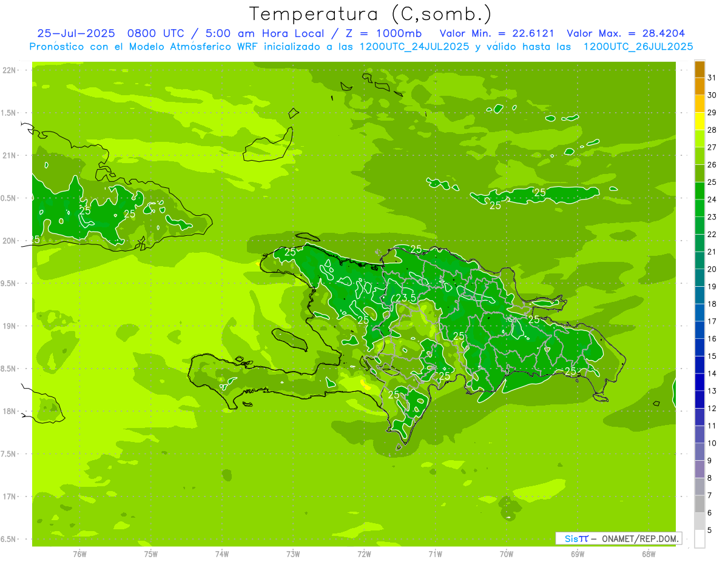Click the legend value "20"
The height and width of the screenshot is (562, 728).
[x=712, y=269]
